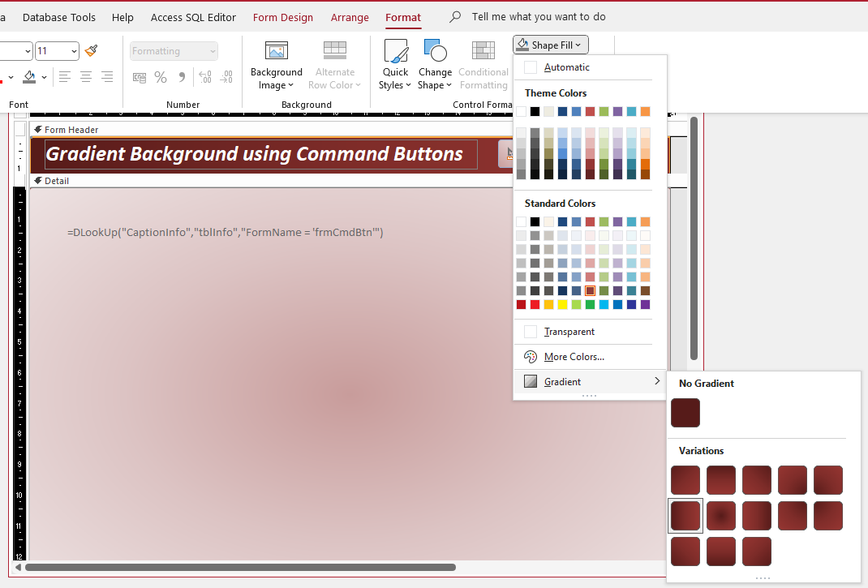This screenshot has height=588, width=868.
Task: Open the fill color dropdown arrow
Action: point(45,77)
